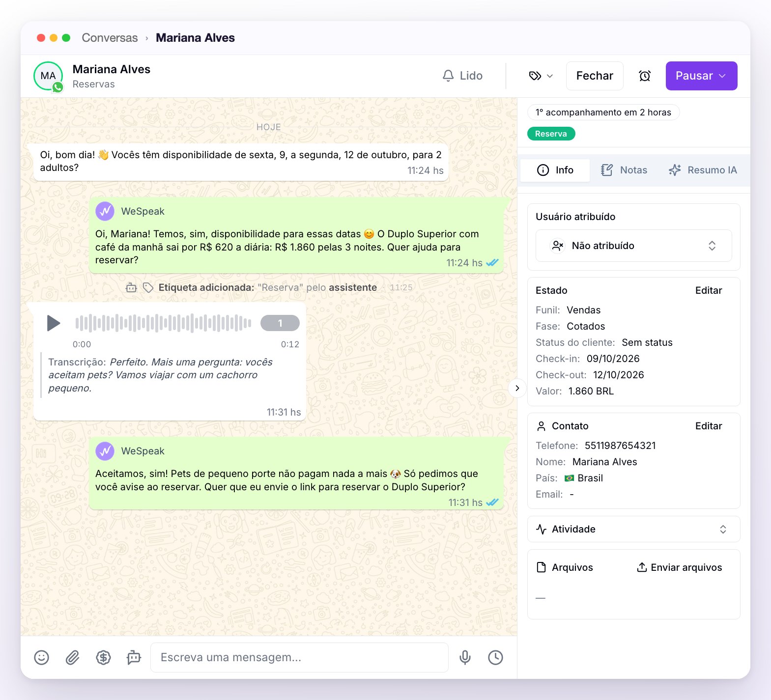Click the Funil Vendas value
The width and height of the screenshot is (771, 700).
[x=583, y=310]
